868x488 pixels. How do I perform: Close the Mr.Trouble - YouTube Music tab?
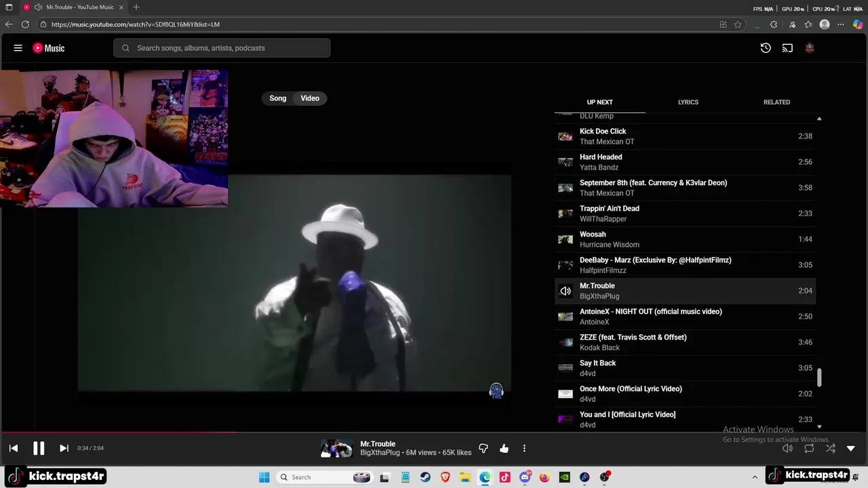pyautogui.click(x=121, y=7)
